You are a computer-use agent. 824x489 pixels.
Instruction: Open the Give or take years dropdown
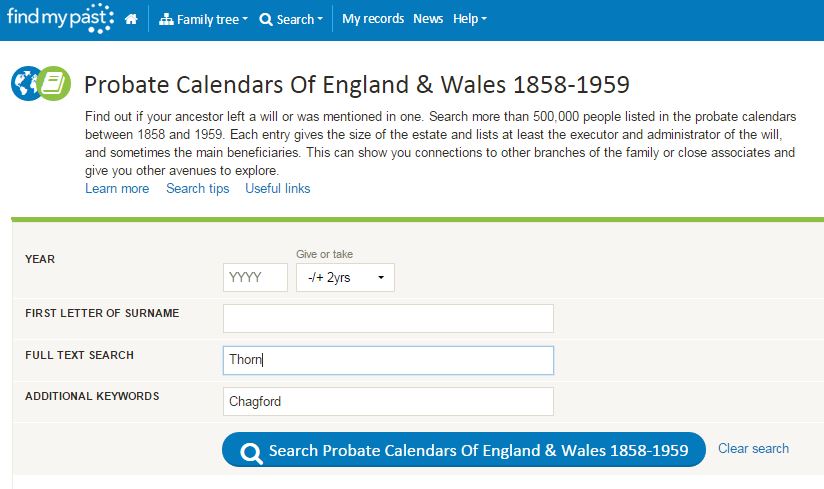[x=345, y=278]
